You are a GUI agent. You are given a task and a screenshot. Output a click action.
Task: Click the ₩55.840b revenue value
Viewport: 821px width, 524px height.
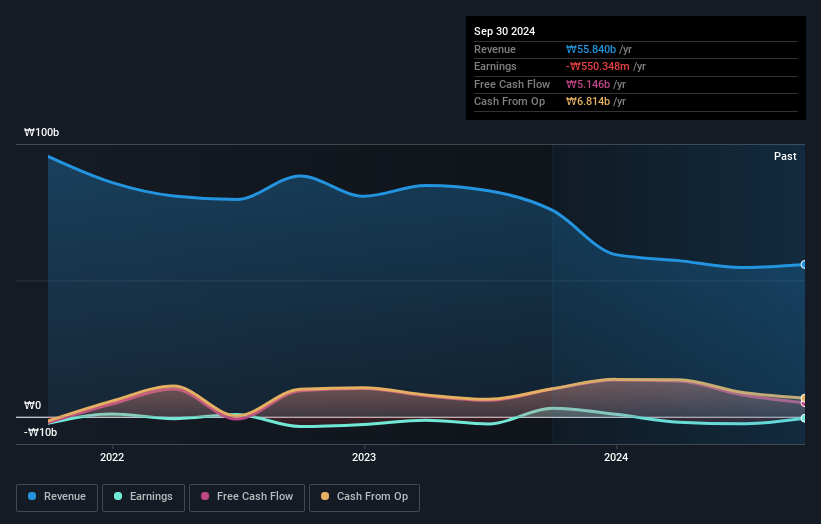(591, 49)
